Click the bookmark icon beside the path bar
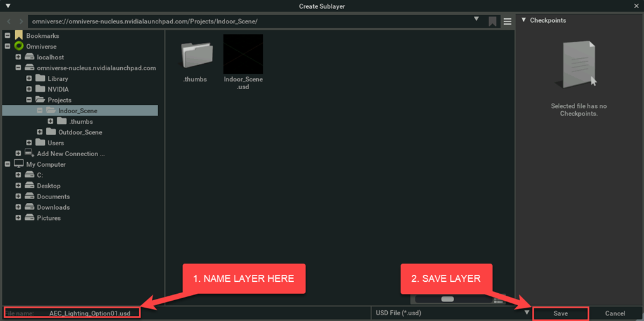The height and width of the screenshot is (321, 644). (492, 21)
